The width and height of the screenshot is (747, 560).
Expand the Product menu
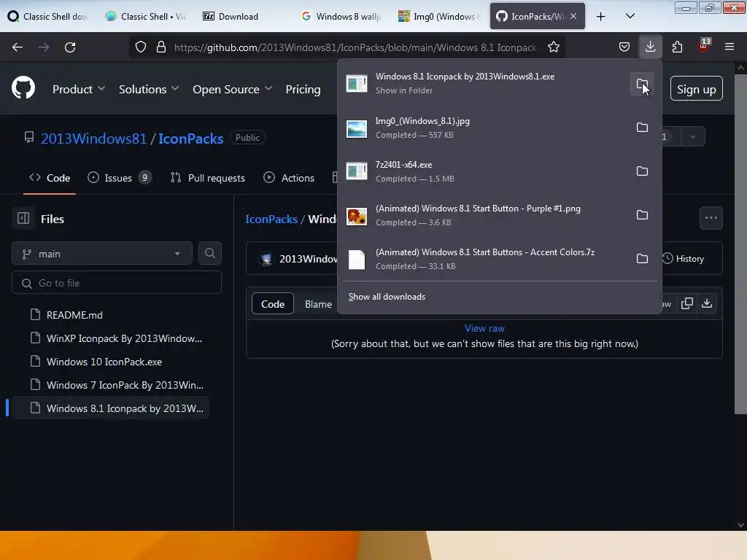tap(79, 89)
